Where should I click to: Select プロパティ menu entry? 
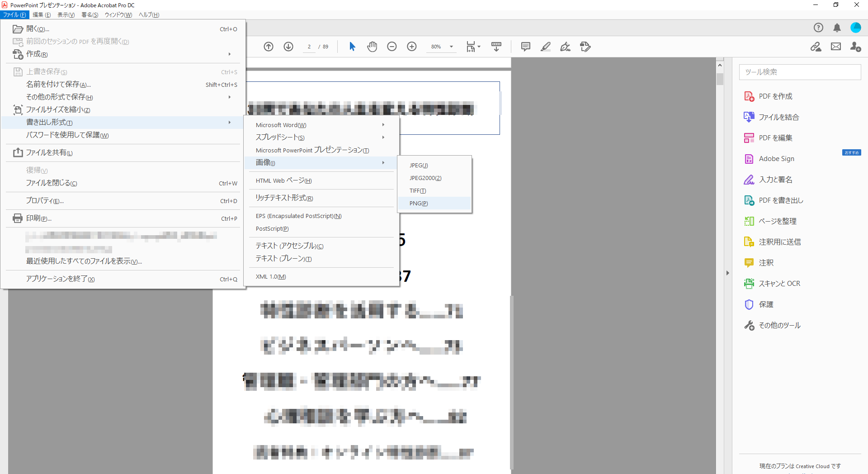point(123,201)
